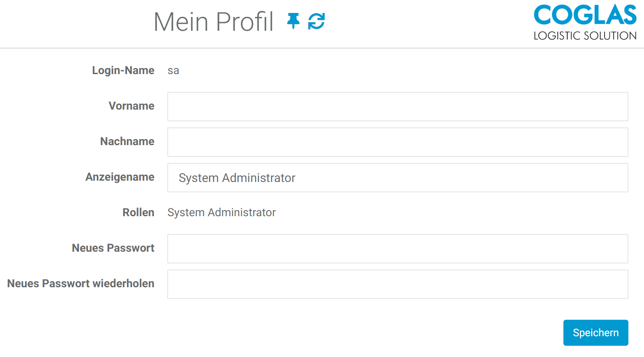Click the Rollen label

(138, 212)
